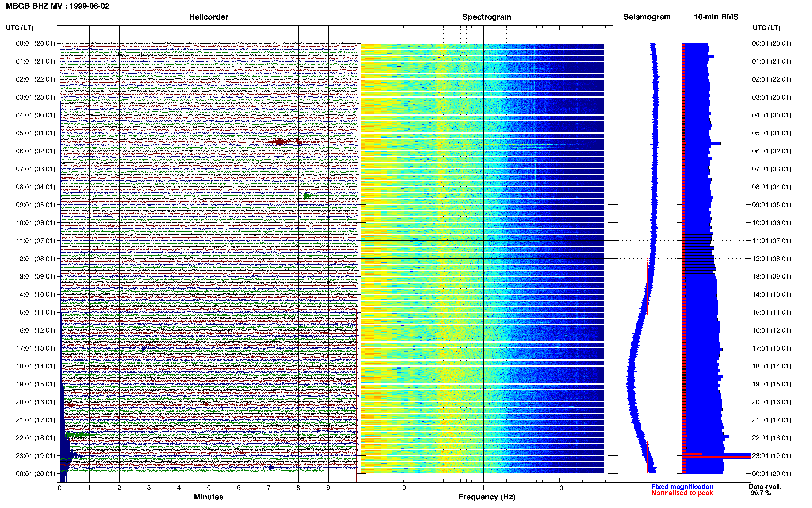The width and height of the screenshot is (812, 508).
Task: Click left time label '04:01 (00:01)'
Action: [36, 115]
